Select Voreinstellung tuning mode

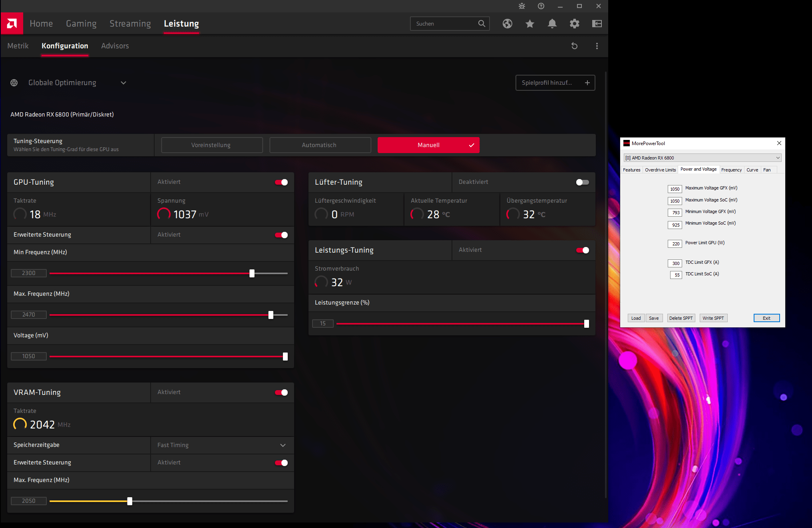tap(212, 145)
